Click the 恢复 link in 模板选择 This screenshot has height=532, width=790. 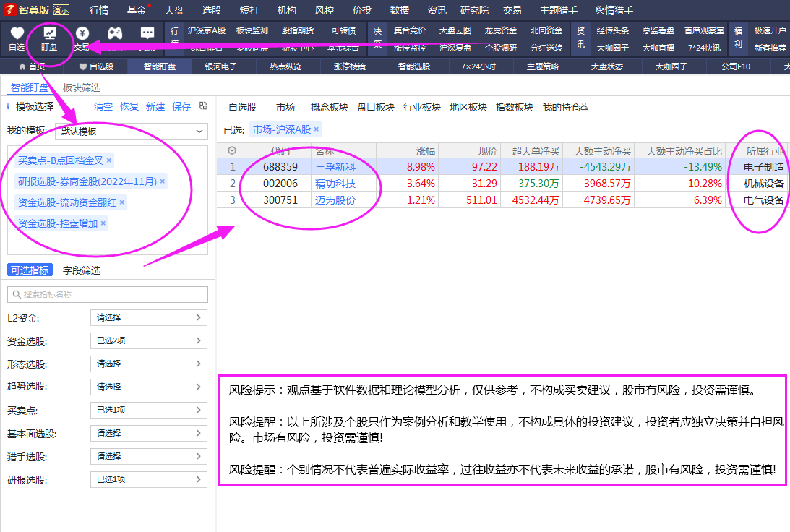pos(129,106)
